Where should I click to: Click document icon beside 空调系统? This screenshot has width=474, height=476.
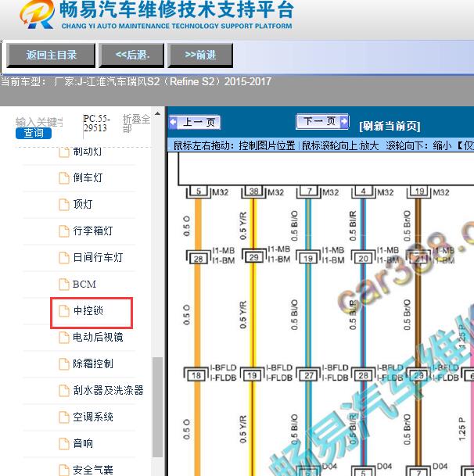tap(64, 417)
